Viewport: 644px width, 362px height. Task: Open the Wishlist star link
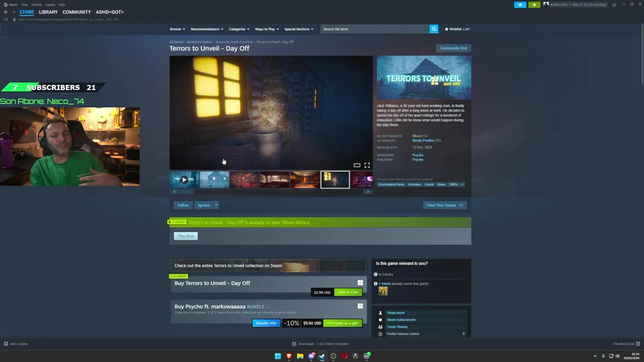click(x=457, y=29)
